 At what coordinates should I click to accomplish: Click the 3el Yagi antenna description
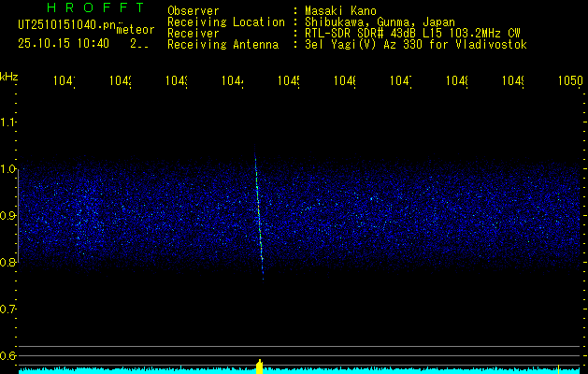click(416, 44)
